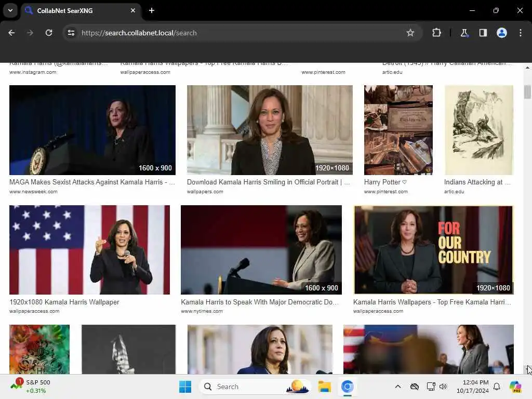Click Download Kamala Harris Smiling title link
Screen dimensions: 532x399
coord(269,182)
